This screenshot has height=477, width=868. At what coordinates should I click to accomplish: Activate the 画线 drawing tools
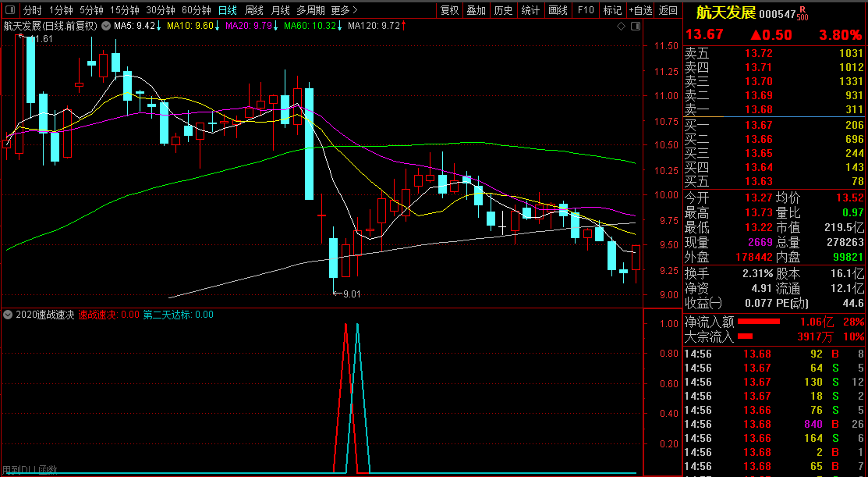click(x=558, y=10)
